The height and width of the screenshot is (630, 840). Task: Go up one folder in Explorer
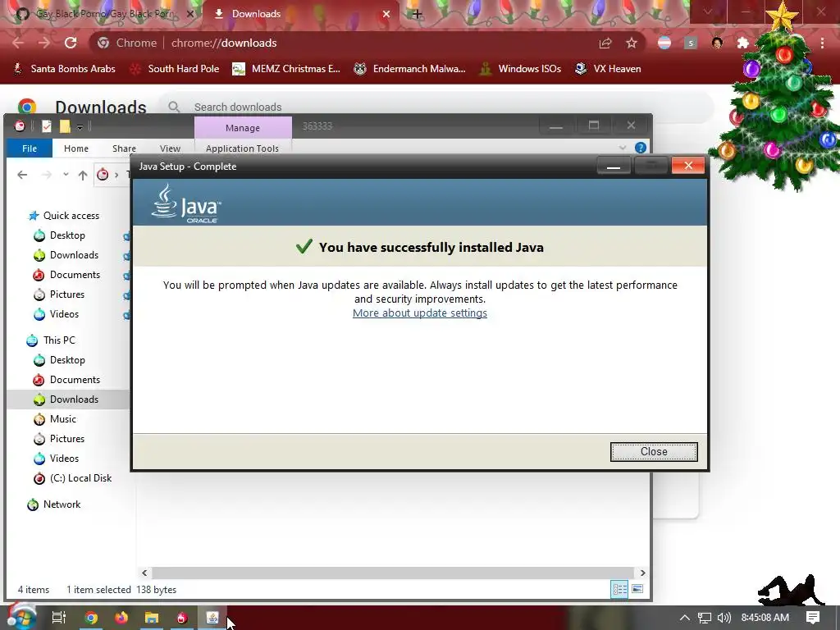click(83, 175)
